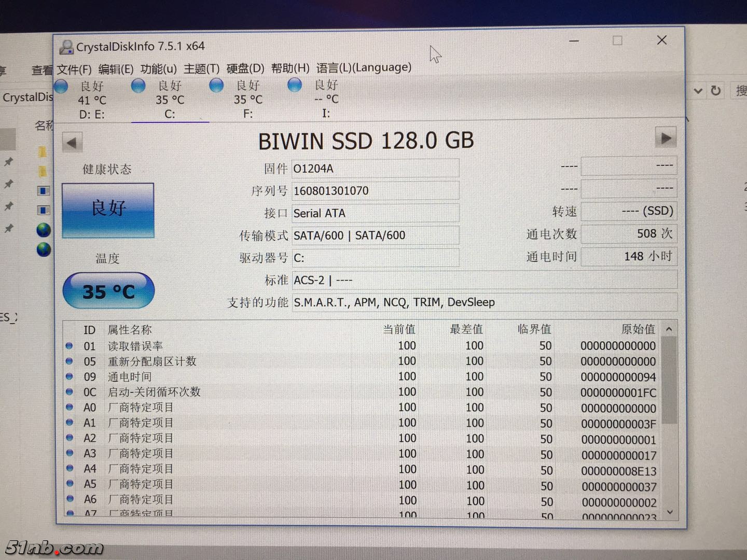The image size is (747, 560).
Task: Click the status dot beside attribute 09 通电时间
Action: 70,377
